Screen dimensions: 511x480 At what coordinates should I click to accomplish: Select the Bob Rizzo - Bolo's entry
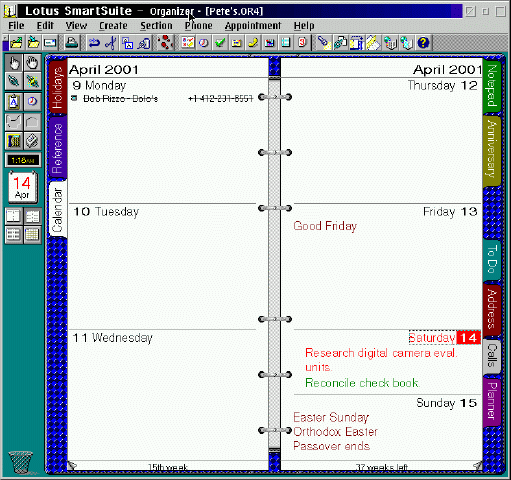tap(163, 99)
